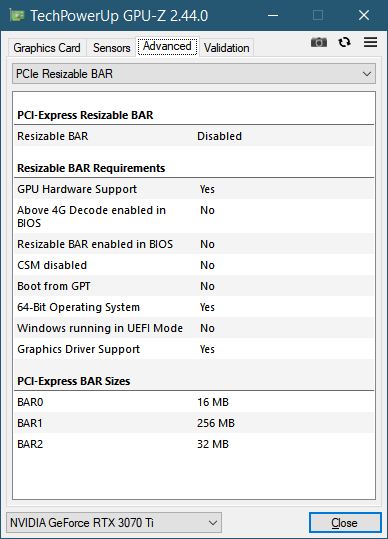Select the Boot from GPT row

[x=194, y=286]
